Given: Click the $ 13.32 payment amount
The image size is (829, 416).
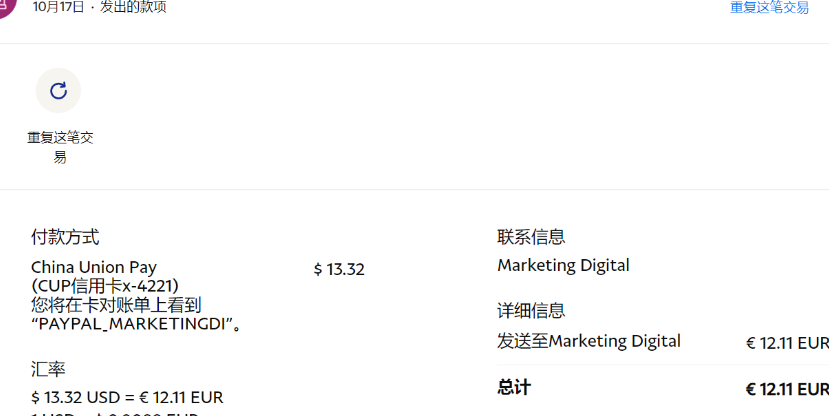Looking at the screenshot, I should click(339, 269).
